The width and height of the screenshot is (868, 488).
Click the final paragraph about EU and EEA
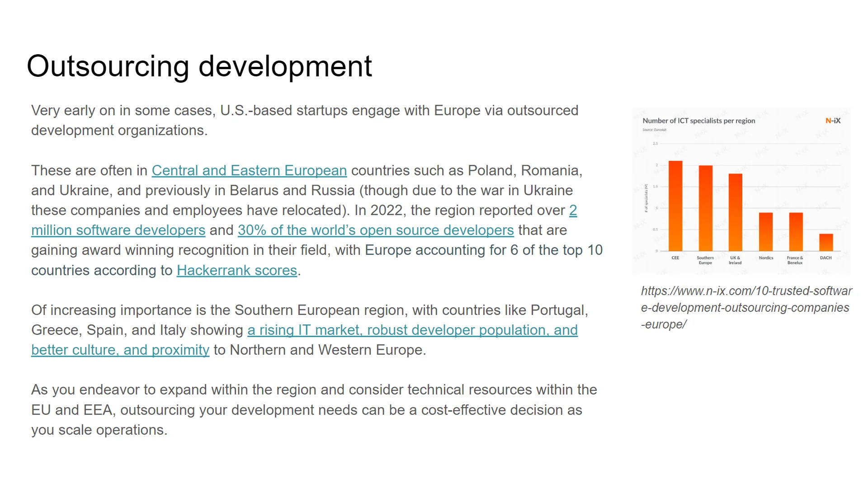(x=314, y=410)
